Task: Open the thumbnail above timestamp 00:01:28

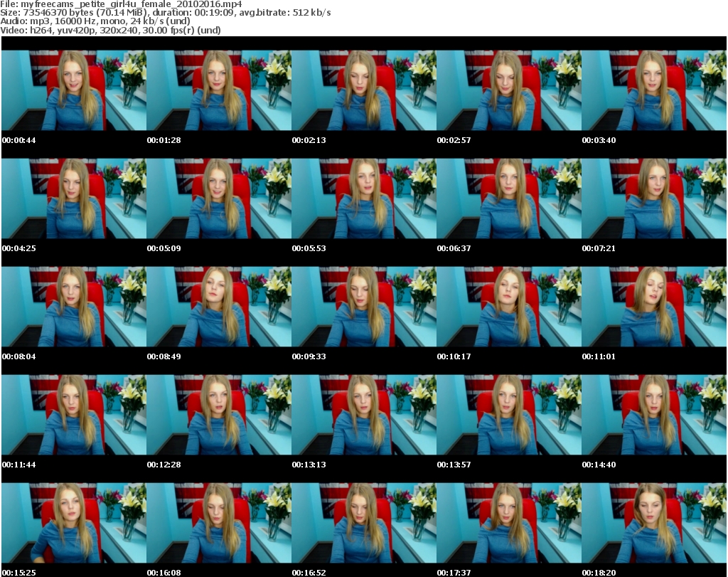Action: point(219,90)
